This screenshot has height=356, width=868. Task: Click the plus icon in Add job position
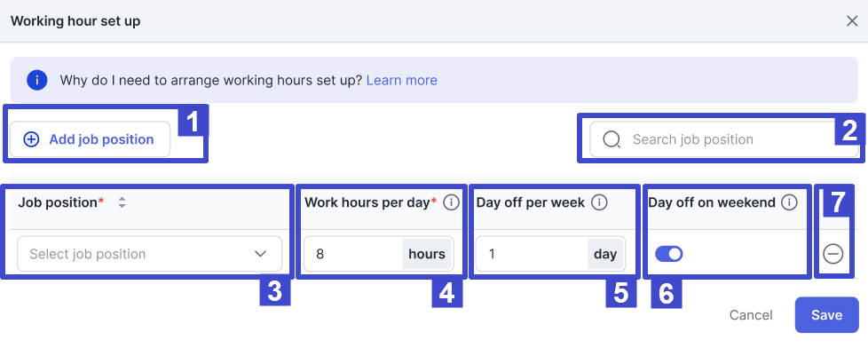tap(31, 139)
